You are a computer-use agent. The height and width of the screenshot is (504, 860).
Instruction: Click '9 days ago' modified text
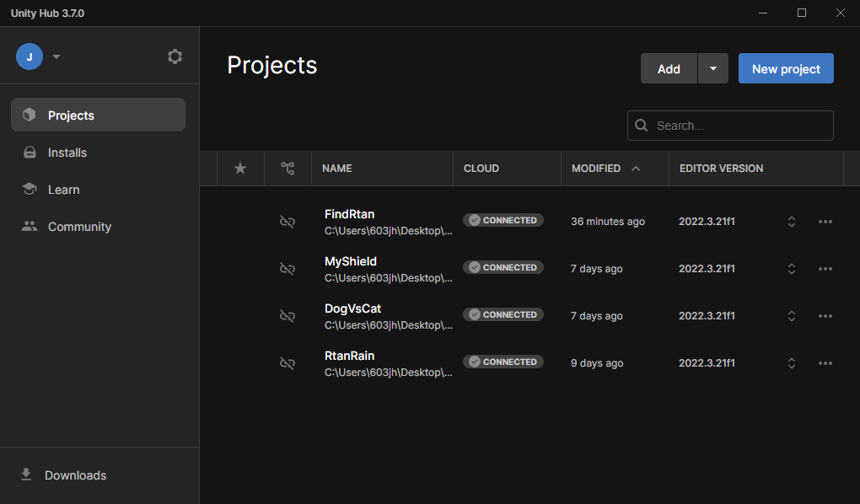597,363
